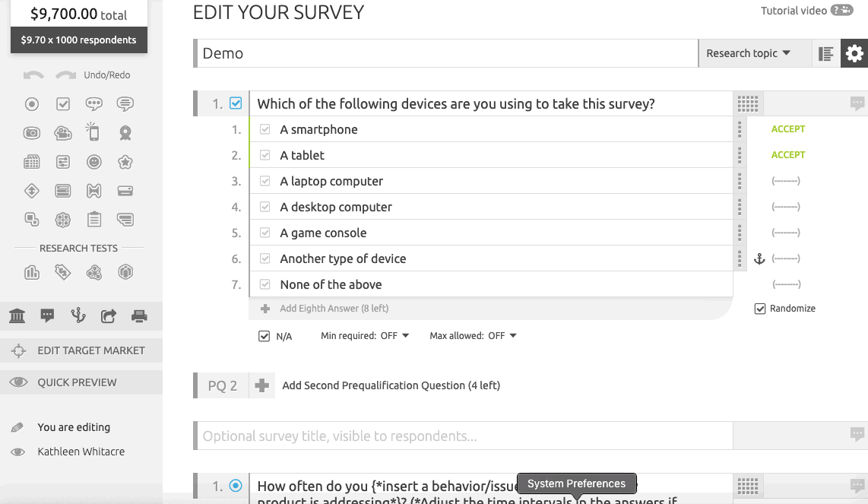This screenshot has width=868, height=504.
Task: Select the single-choice radio question icon
Action: (32, 104)
